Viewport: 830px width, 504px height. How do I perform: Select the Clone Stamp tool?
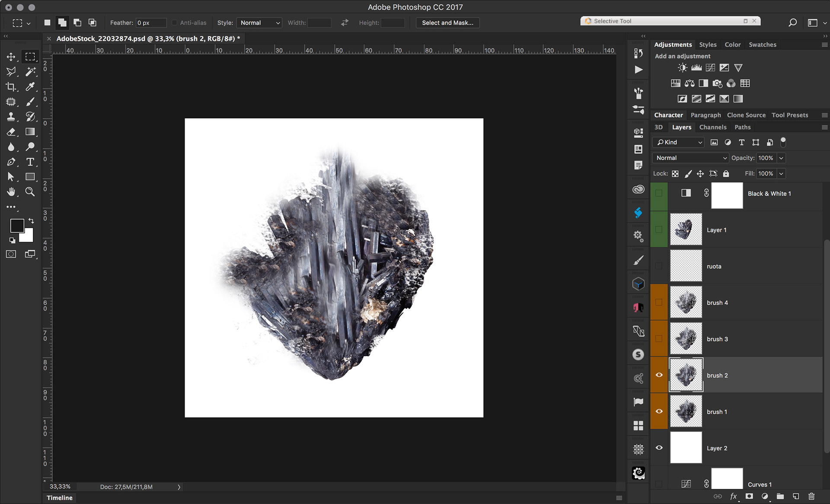click(x=11, y=117)
